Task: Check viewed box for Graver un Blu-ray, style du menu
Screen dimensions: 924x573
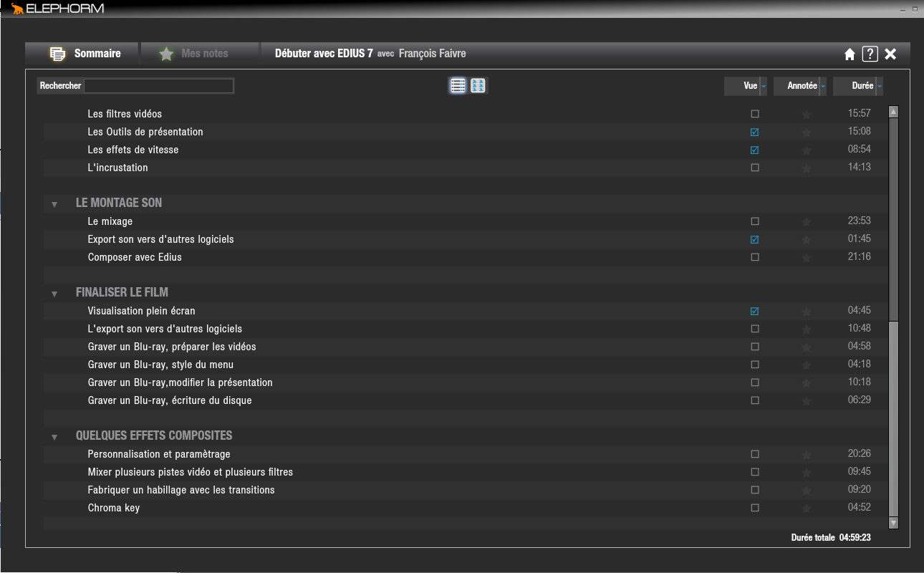Action: (754, 365)
